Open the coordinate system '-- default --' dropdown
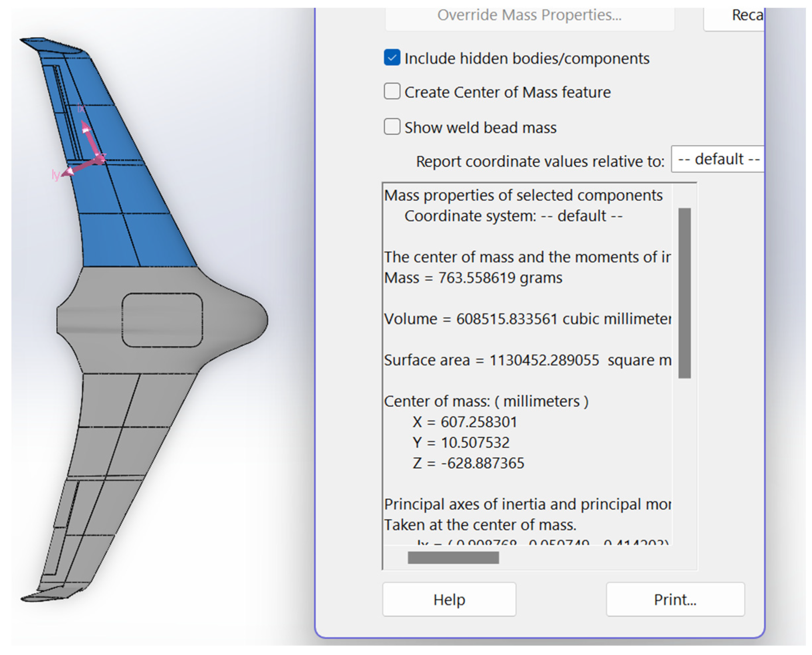This screenshot has width=812, height=655. 718,159
